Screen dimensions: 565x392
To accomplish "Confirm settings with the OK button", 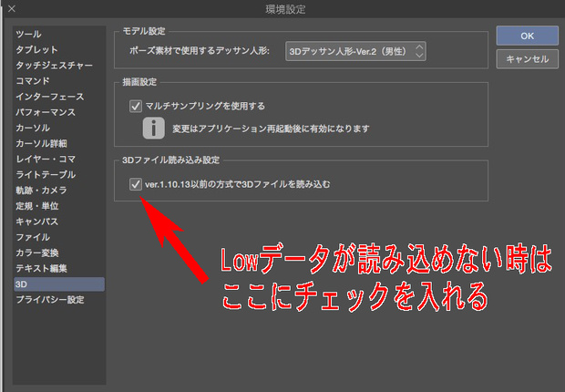I will coord(527,36).
